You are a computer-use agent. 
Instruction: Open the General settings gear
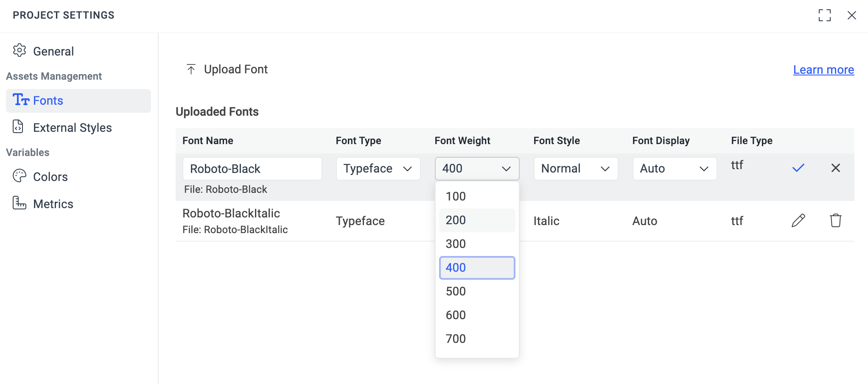(x=20, y=50)
